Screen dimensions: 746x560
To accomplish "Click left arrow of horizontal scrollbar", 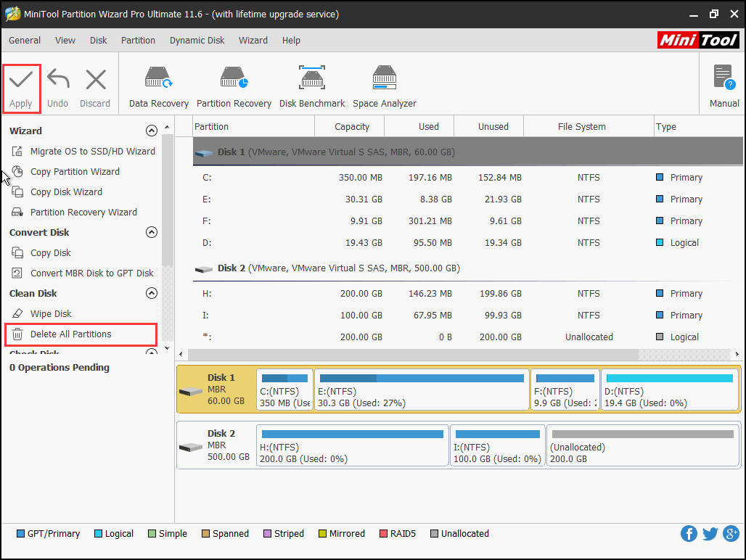I will coord(181,354).
